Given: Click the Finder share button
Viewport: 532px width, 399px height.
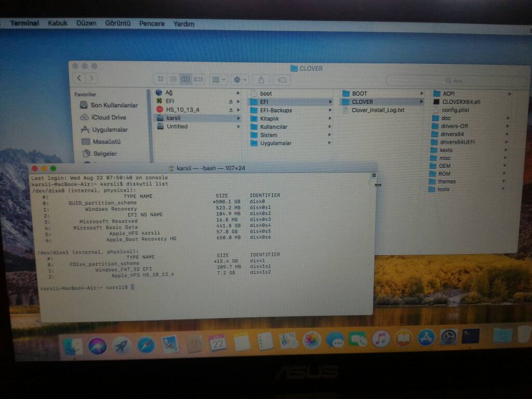Looking at the screenshot, I should click(261, 79).
